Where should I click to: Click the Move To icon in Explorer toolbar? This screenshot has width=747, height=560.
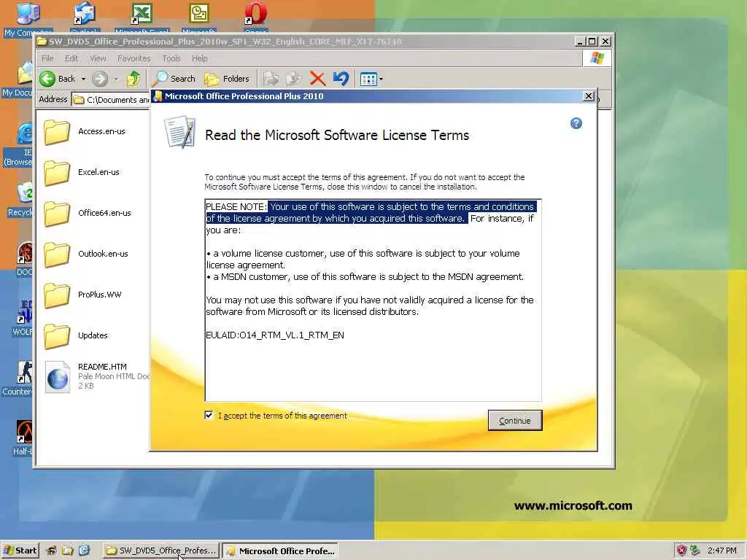click(271, 79)
